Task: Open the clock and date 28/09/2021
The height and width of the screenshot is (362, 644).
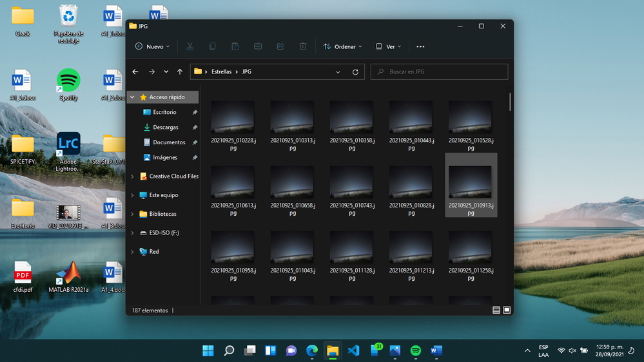Action: pos(609,350)
